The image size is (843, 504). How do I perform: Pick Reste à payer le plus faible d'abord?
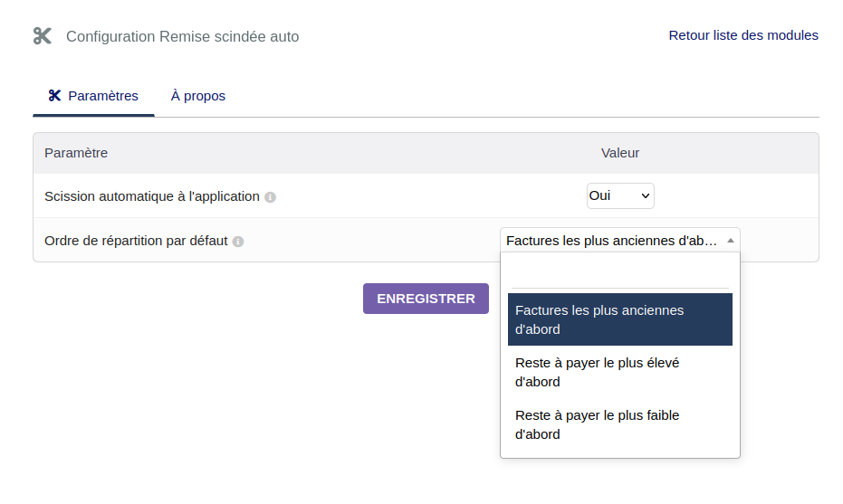(620, 425)
